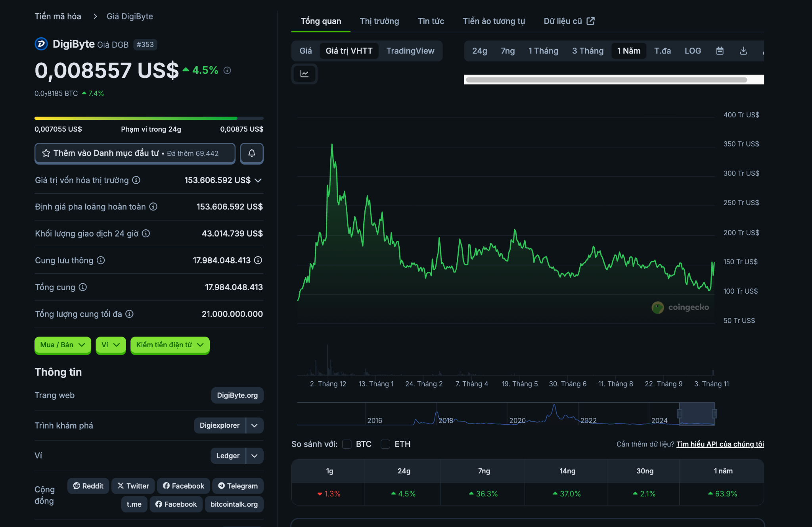Screen dimensions: 812x527
Task: Click the horizontal scrollbar above chart
Action: coord(606,80)
